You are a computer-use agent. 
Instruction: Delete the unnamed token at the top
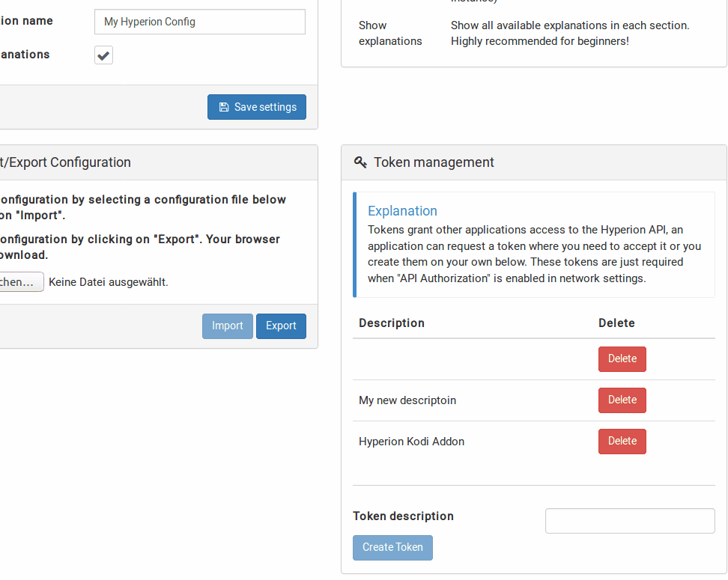click(622, 359)
